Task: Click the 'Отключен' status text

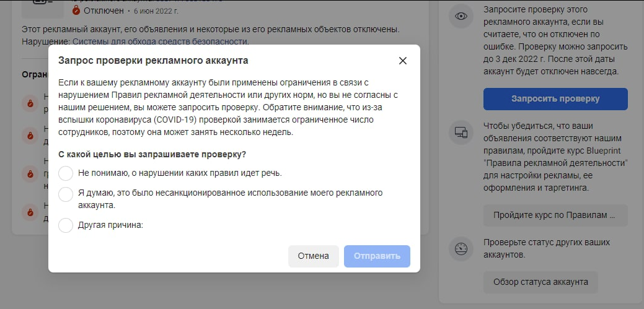Action: tap(104, 11)
